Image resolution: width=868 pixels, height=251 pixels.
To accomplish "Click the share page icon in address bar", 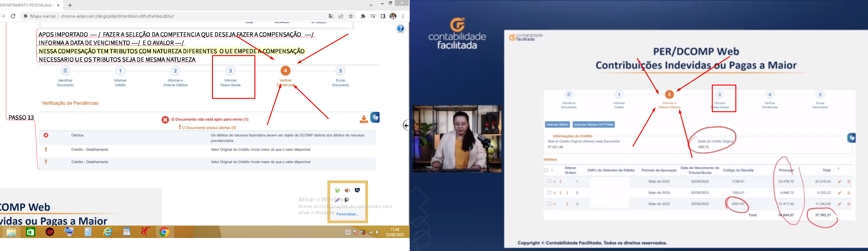I will click(x=341, y=16).
